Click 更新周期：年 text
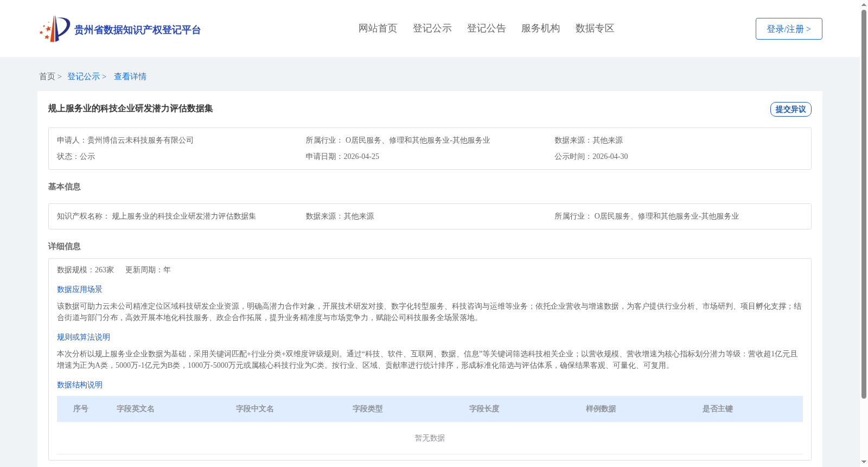The image size is (868, 467). (x=148, y=270)
